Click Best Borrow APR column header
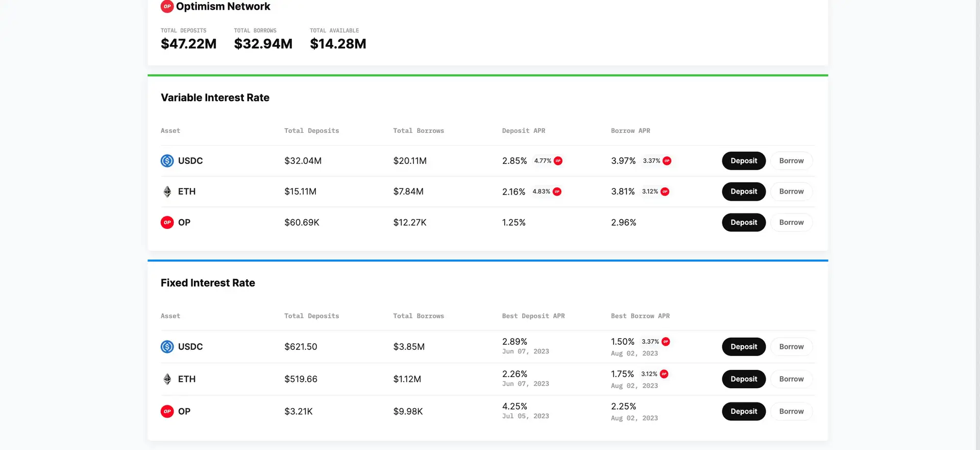The height and width of the screenshot is (450, 980). click(x=640, y=316)
